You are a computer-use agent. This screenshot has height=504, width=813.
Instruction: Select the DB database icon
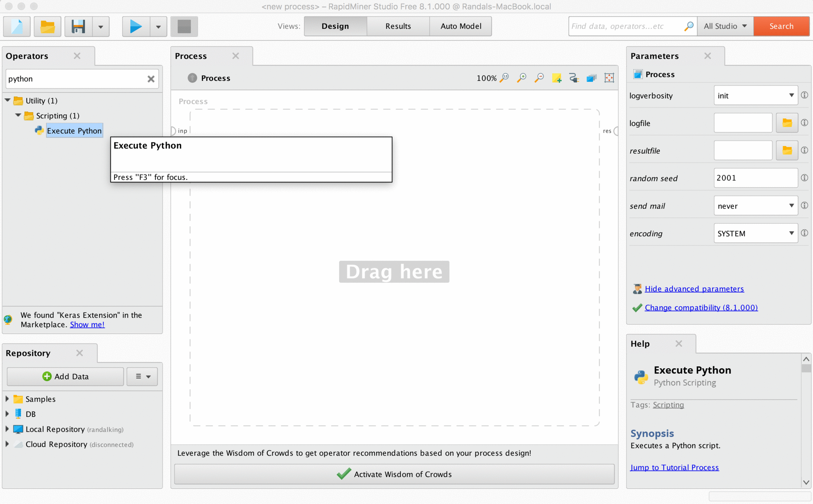click(18, 414)
